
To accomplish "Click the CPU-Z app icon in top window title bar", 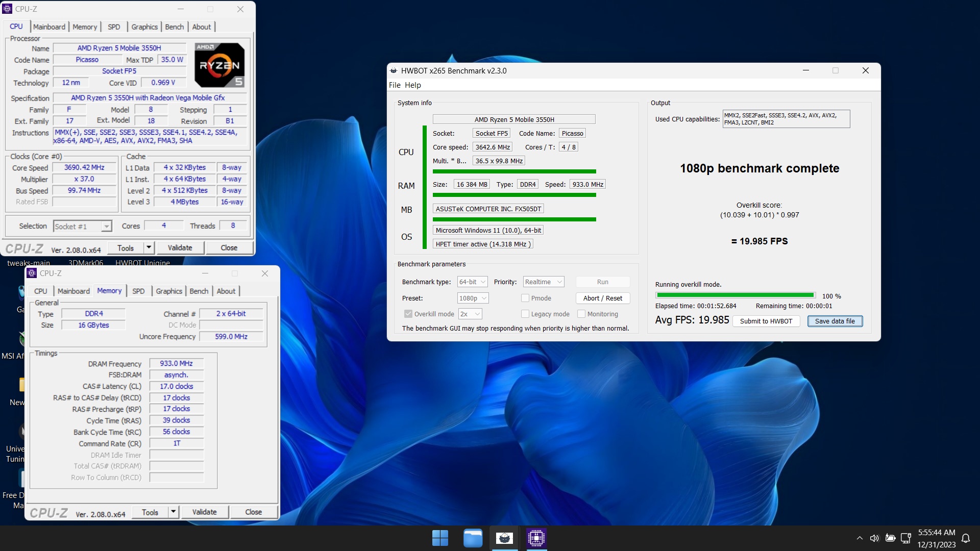I will (x=8, y=9).
